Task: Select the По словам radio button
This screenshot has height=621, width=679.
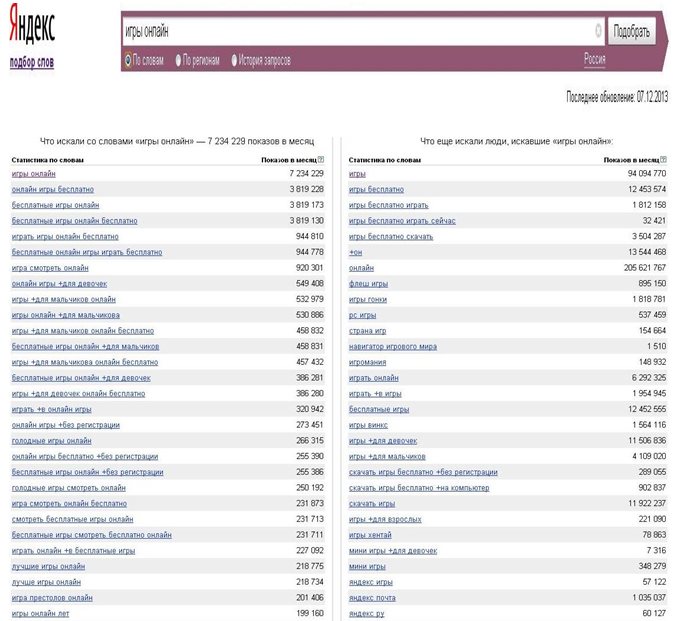Action: tap(128, 60)
